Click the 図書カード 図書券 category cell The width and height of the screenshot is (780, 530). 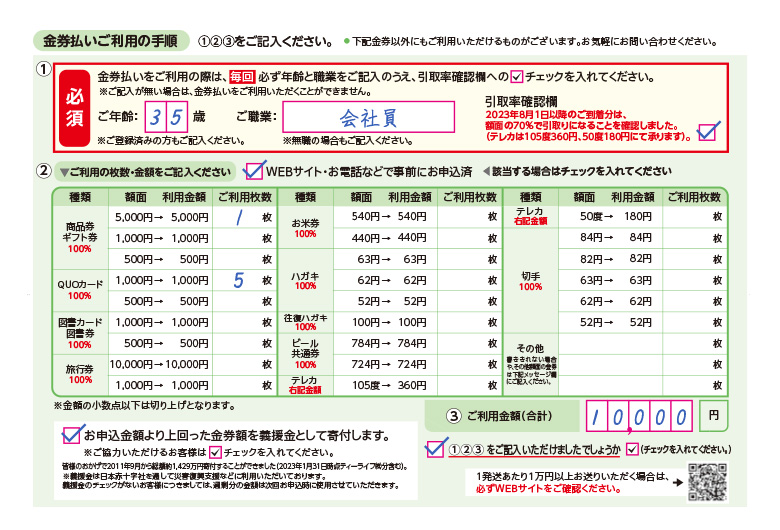(81, 333)
